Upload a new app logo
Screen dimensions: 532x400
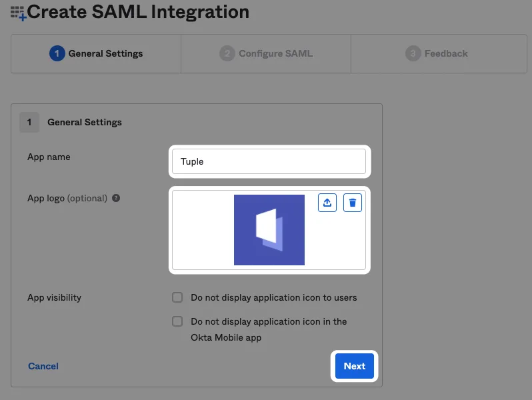click(327, 203)
